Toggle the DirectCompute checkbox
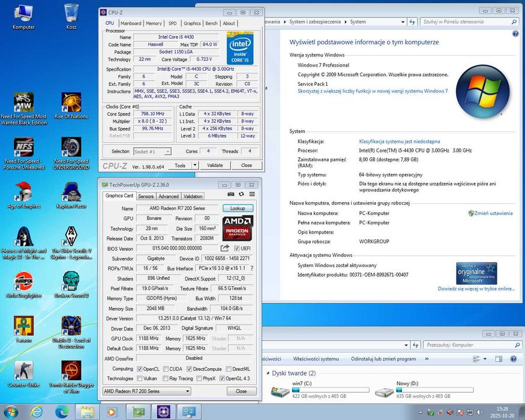The image size is (525, 420). 189,369
